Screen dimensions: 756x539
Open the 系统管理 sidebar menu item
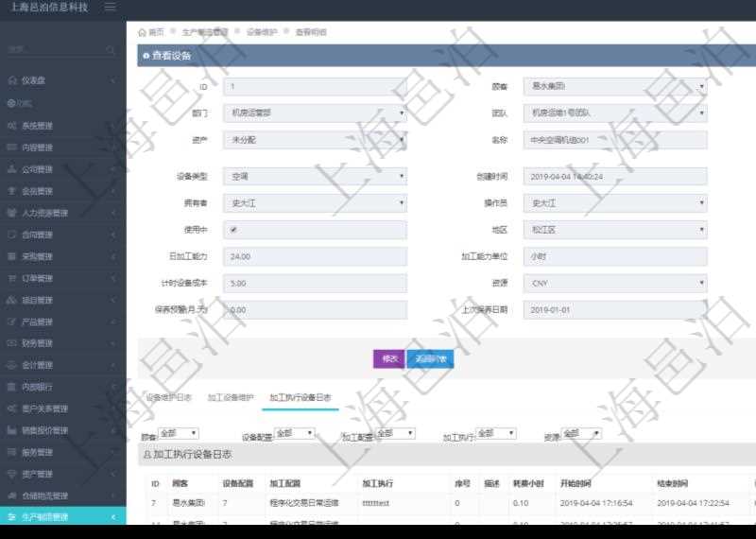[x=62, y=126]
